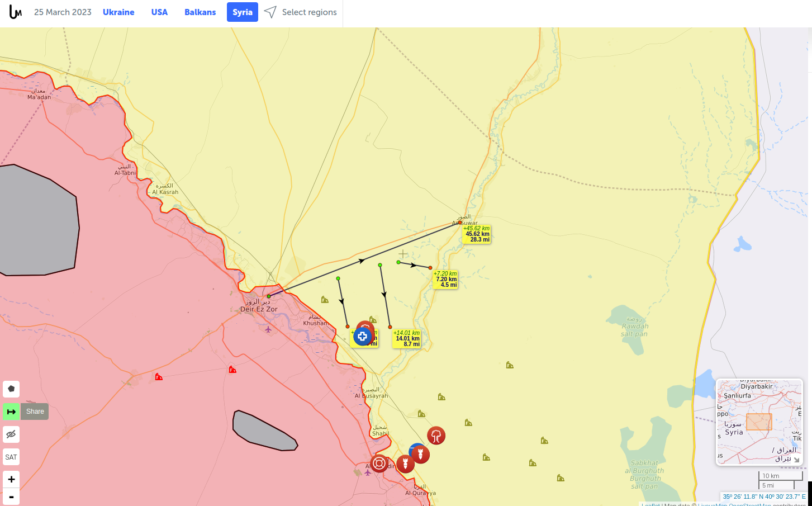Toggle map markers visibility with eye icon

point(11,434)
